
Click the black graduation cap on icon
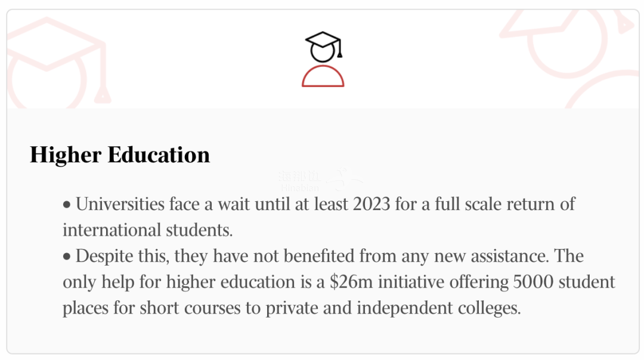[323, 42]
